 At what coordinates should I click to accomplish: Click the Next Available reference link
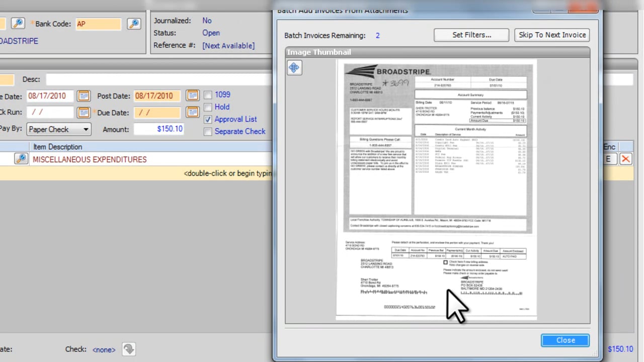tap(228, 45)
